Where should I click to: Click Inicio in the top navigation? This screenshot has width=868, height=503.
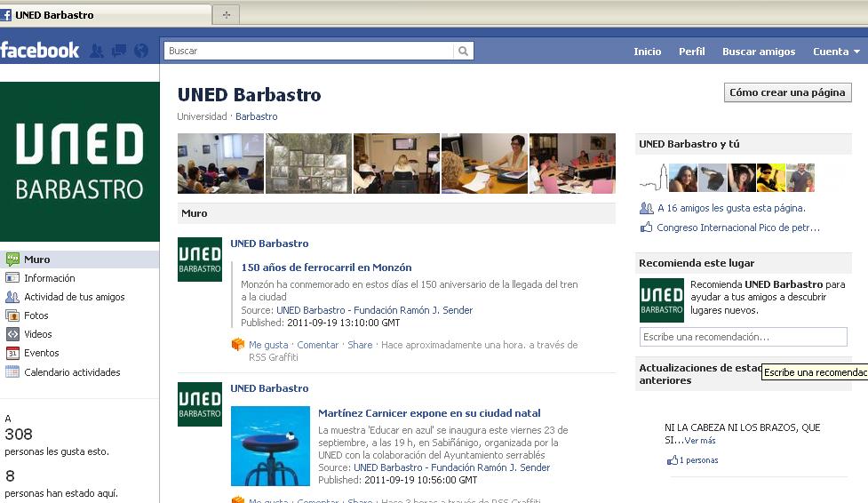tap(647, 52)
